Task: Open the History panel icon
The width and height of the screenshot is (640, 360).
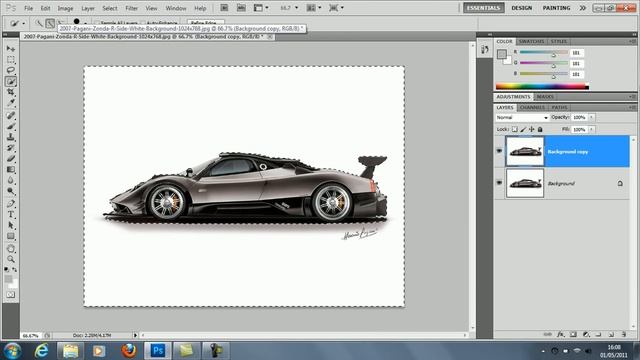Action: coord(484,50)
